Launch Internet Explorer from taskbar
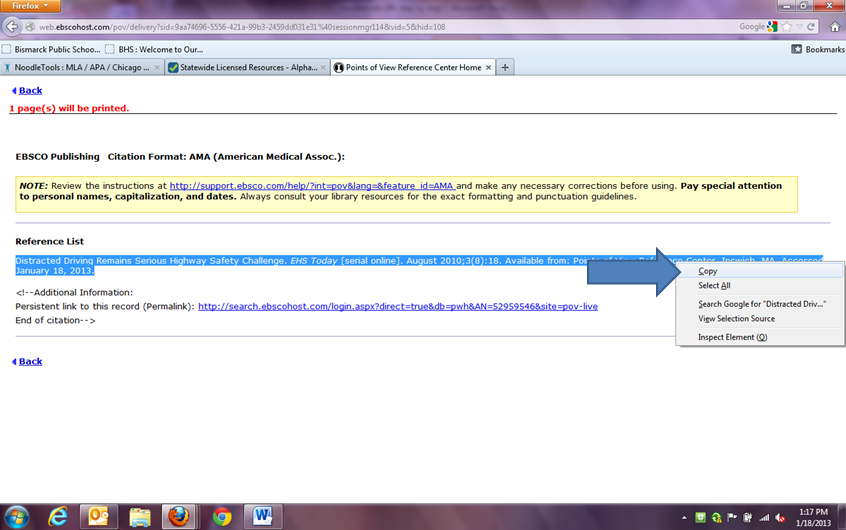The width and height of the screenshot is (846, 530). (58, 517)
